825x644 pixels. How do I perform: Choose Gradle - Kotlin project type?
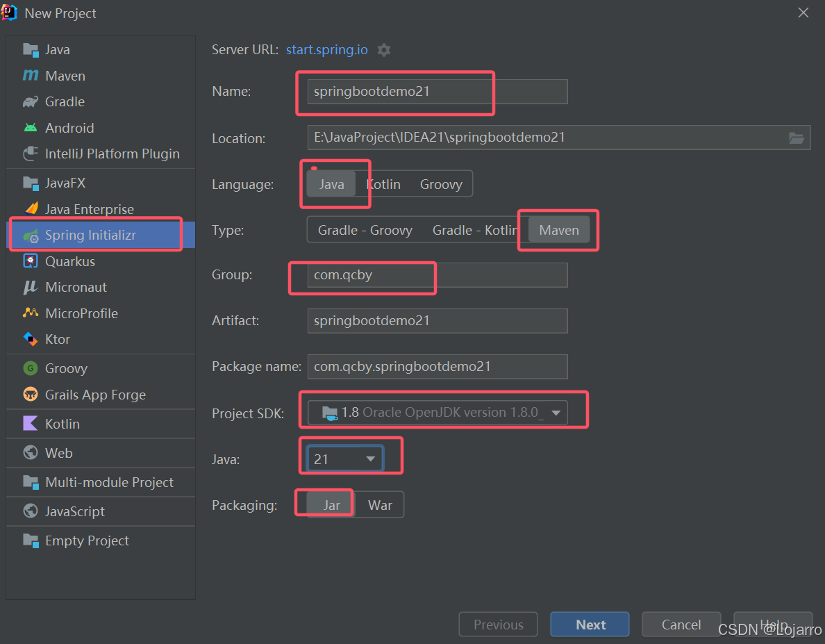point(474,231)
